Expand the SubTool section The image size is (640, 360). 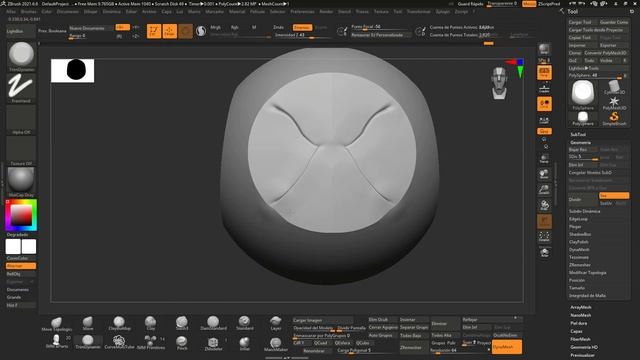tap(578, 134)
